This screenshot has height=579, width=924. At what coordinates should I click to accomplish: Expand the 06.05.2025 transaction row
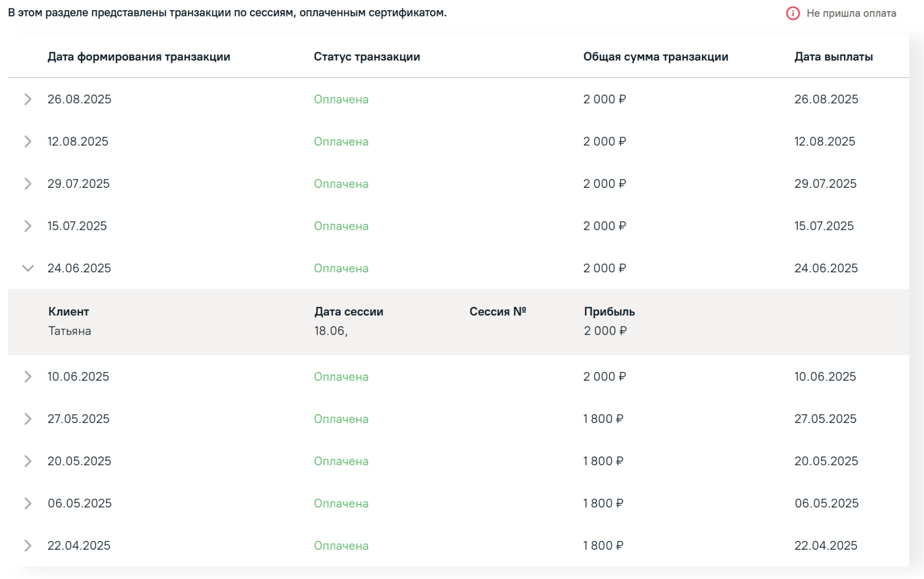click(28, 503)
